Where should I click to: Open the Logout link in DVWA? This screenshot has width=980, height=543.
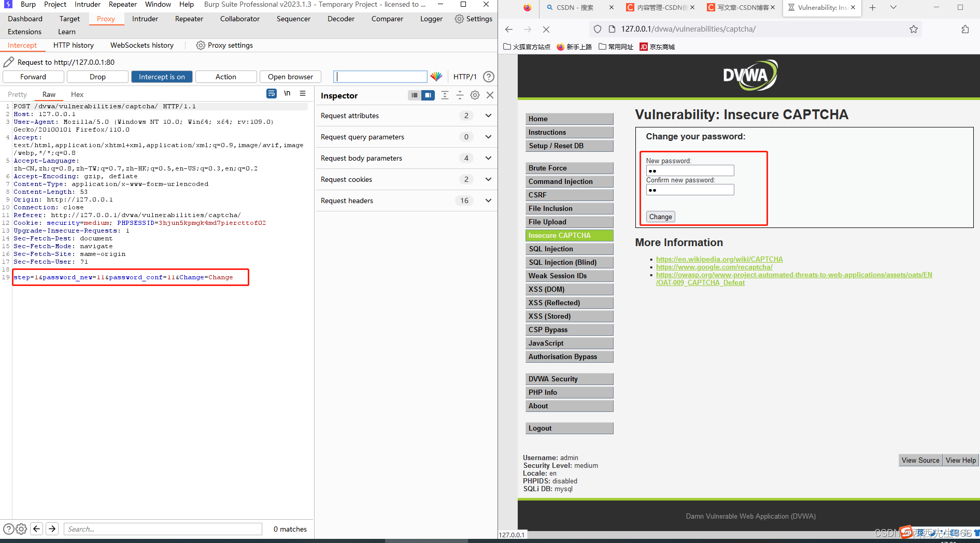[569, 428]
